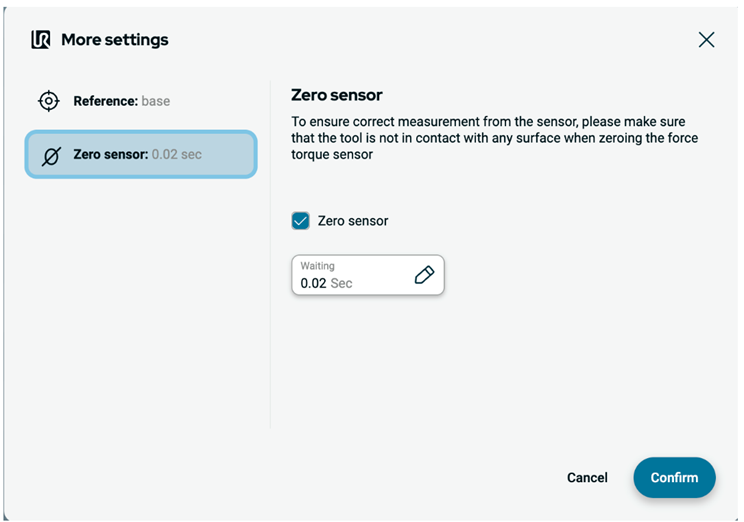Click the grey "0.02 sec" sidebar value
The height and width of the screenshot is (522, 744).
(x=177, y=155)
